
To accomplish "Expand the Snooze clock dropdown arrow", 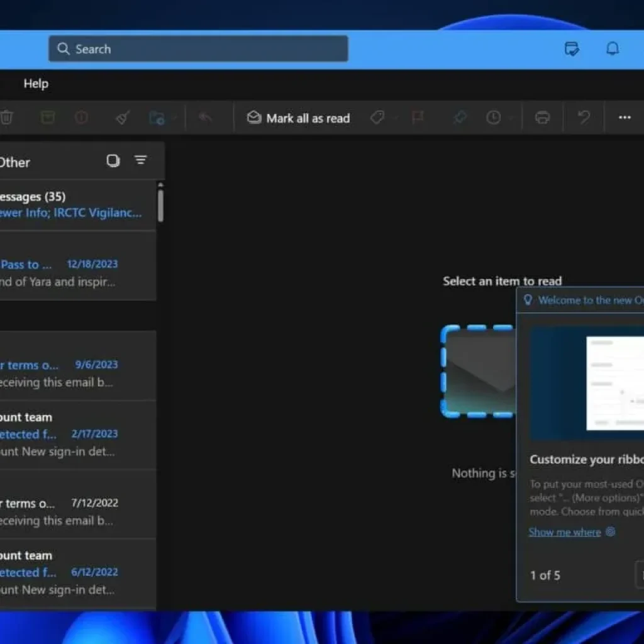I will coord(510,118).
